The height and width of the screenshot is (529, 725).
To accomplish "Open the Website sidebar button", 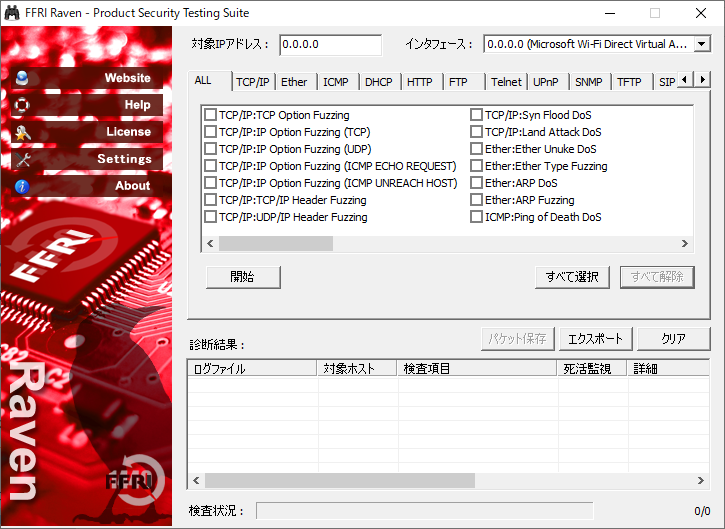I will pos(87,78).
